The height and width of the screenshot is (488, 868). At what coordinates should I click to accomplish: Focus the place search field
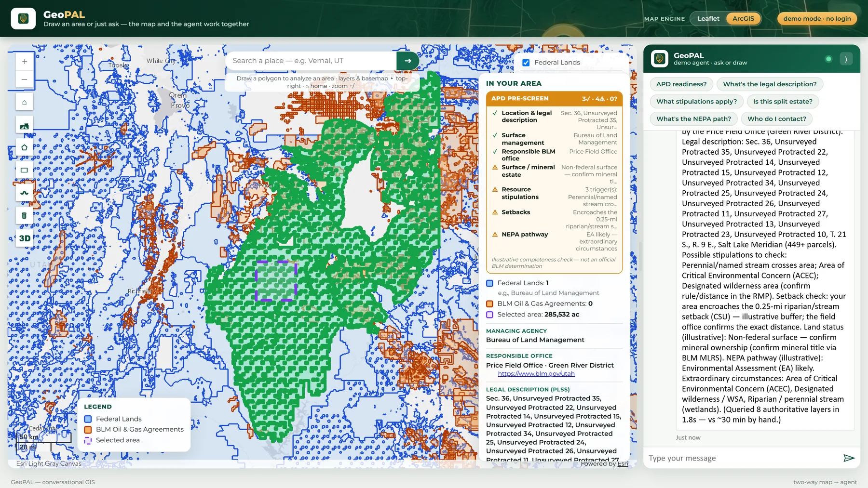[x=311, y=61]
